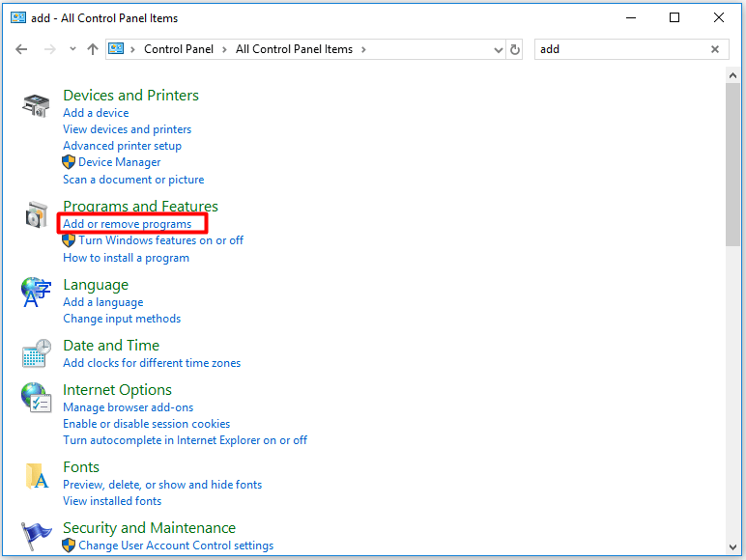Click the forward navigation arrow
746x560 pixels.
(49, 49)
